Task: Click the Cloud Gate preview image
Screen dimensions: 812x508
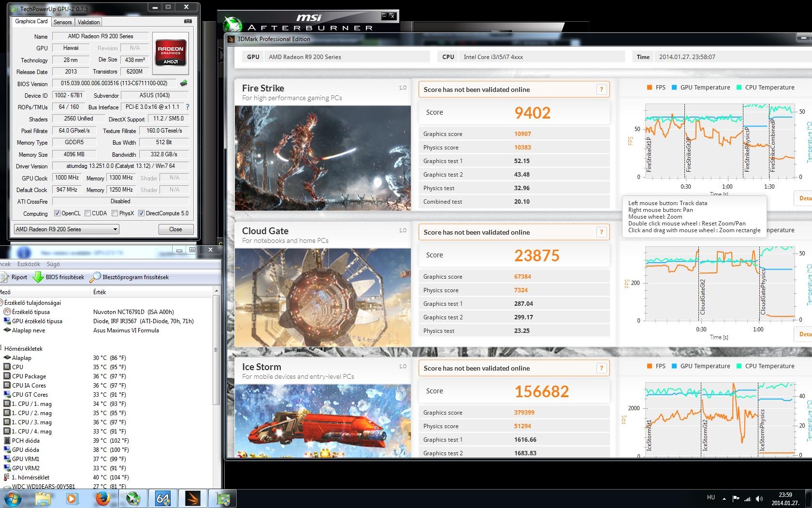Action: pos(323,297)
